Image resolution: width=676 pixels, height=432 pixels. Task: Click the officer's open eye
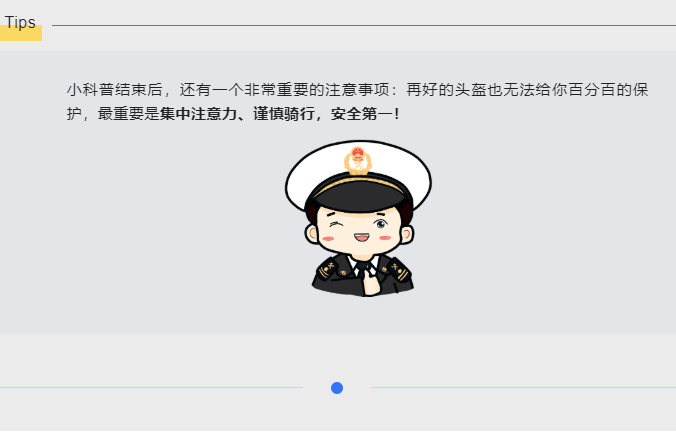(381, 223)
